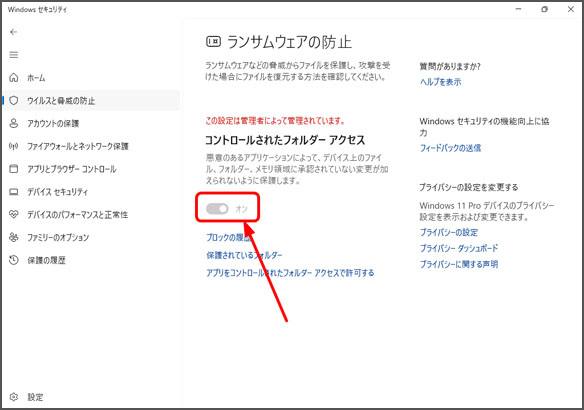Go back with the back arrow

(x=14, y=32)
